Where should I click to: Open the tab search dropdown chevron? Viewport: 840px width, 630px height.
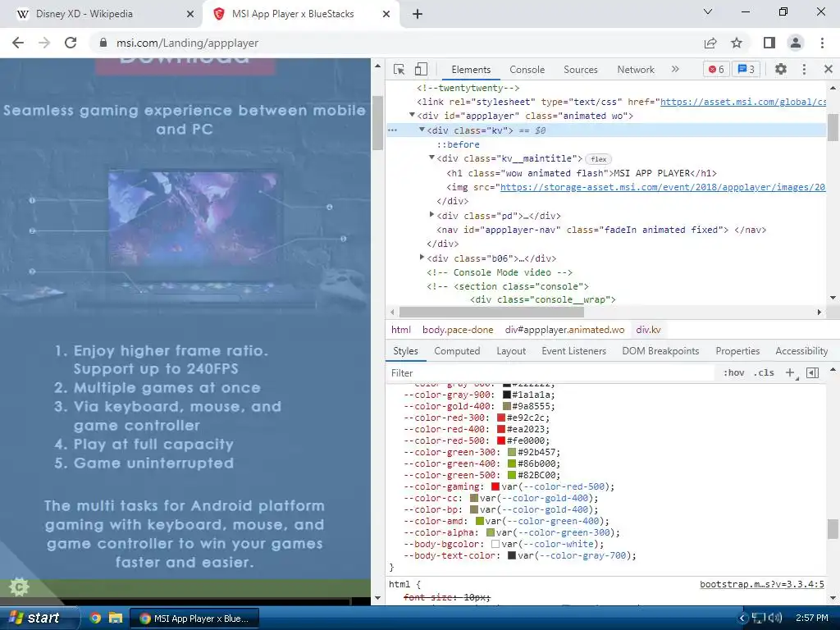pyautogui.click(x=708, y=11)
